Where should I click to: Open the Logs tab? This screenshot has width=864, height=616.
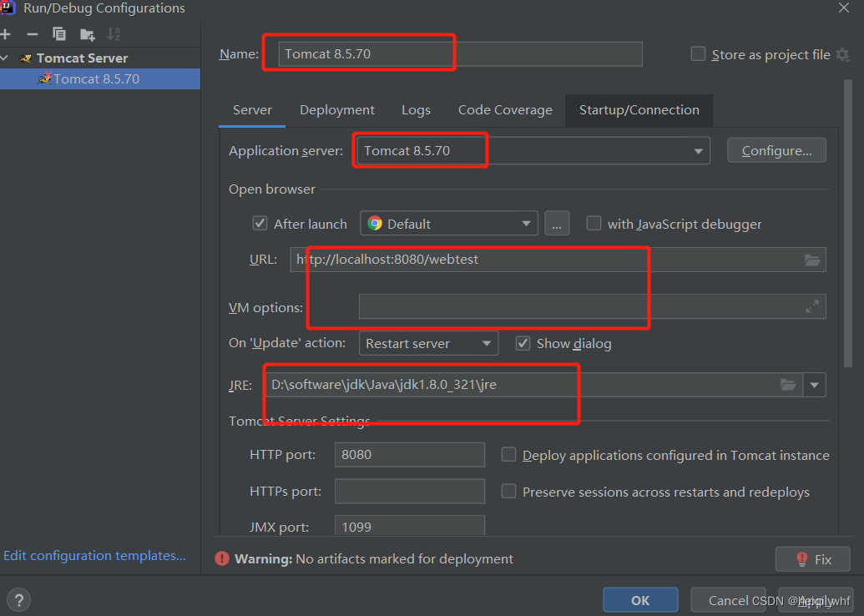click(x=416, y=110)
